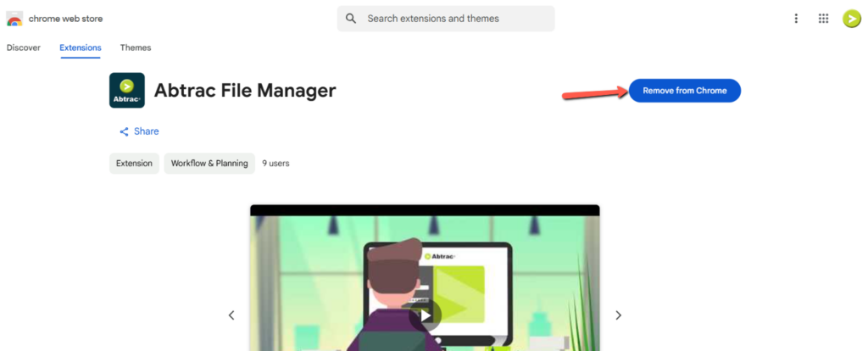Play the Abtrac promo video

[426, 315]
